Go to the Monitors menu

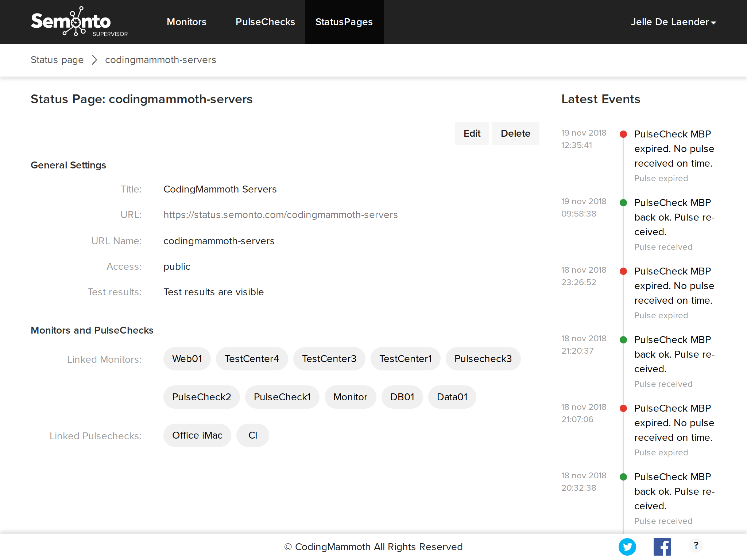point(186,22)
